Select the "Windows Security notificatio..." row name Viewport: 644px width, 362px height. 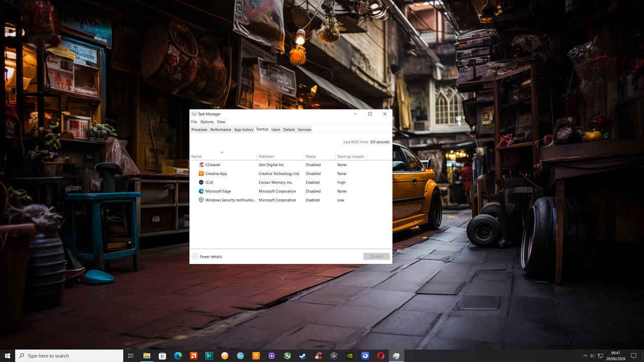point(230,200)
